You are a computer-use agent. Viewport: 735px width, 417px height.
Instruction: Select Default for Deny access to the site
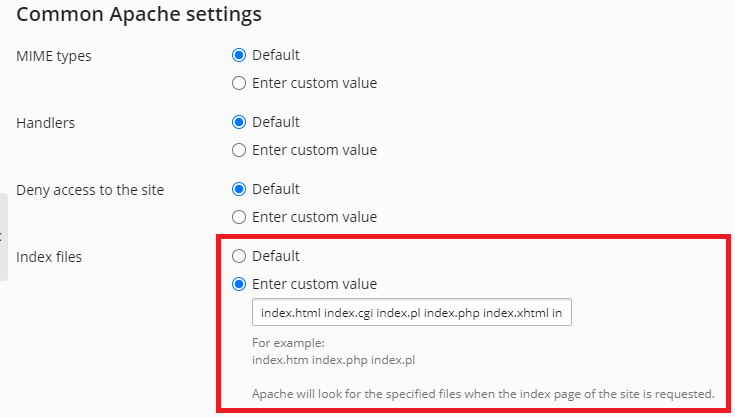coord(239,189)
